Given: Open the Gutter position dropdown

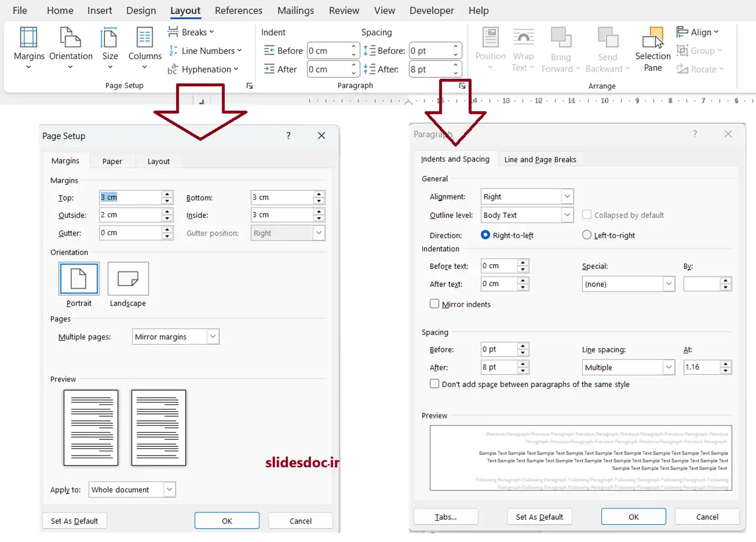Looking at the screenshot, I should point(319,233).
